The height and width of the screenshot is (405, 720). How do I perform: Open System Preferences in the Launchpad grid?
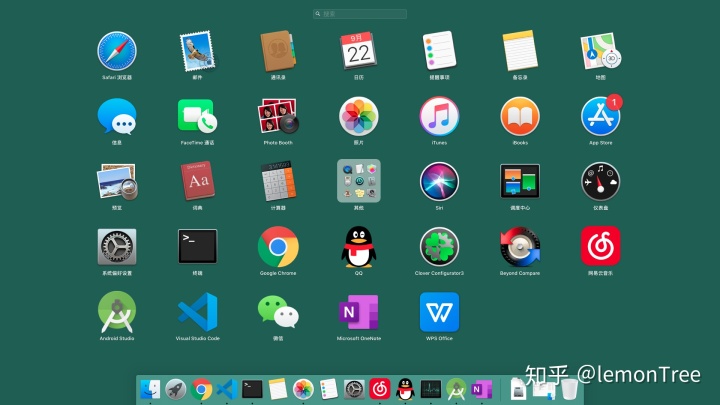117,247
